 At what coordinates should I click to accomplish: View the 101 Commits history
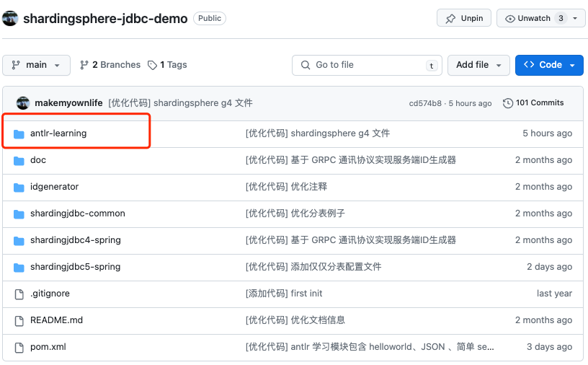pos(539,103)
